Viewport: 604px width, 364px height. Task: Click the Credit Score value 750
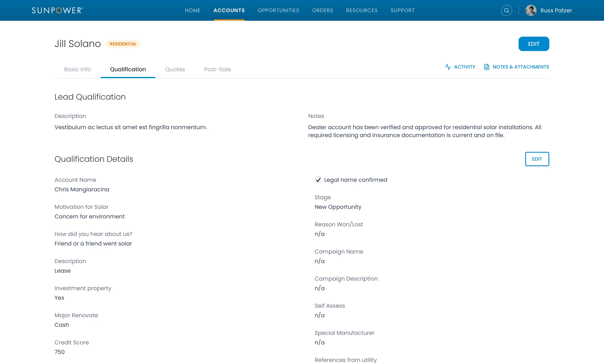(59, 352)
